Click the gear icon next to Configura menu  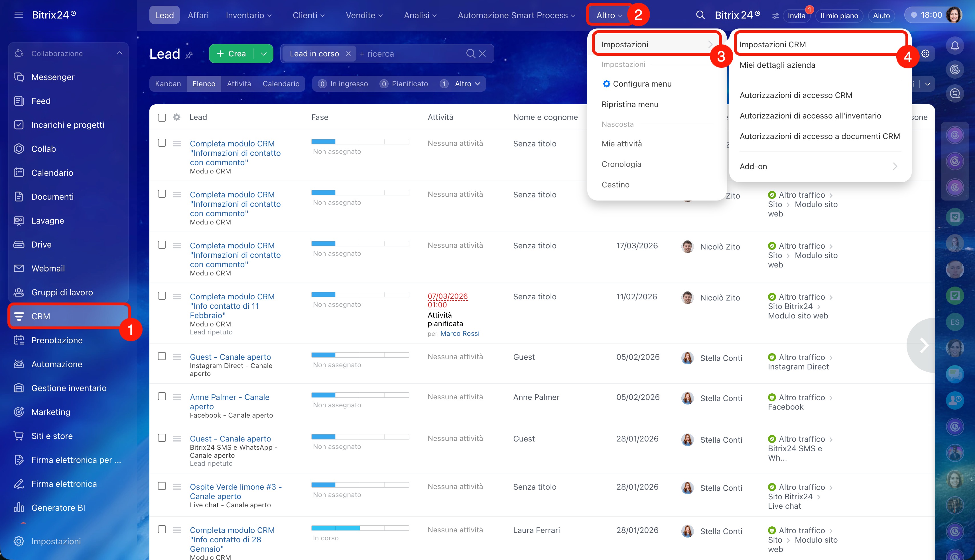[606, 84]
